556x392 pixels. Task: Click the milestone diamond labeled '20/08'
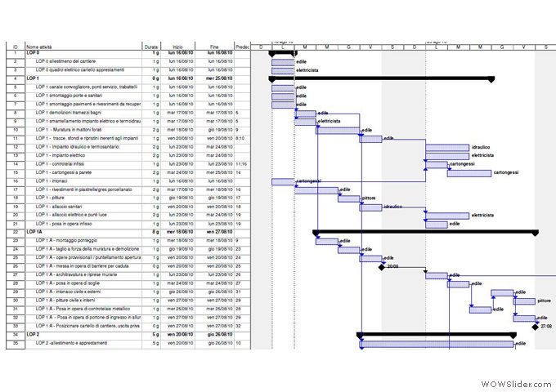click(382, 267)
